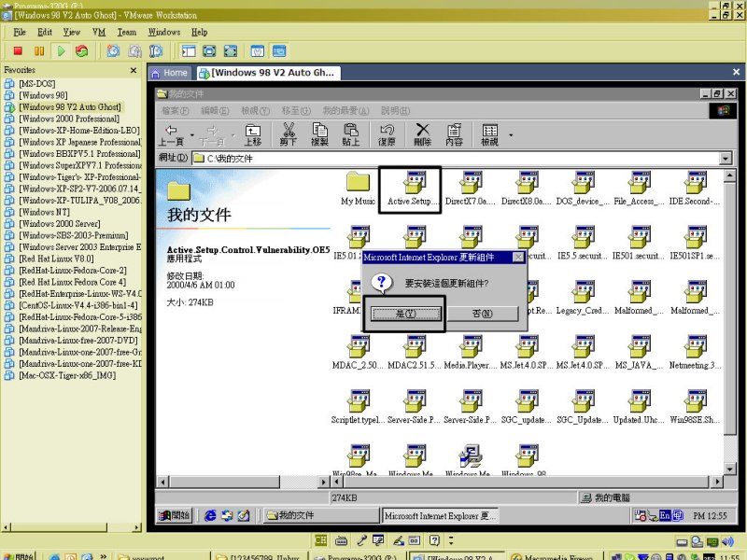Image resolution: width=747 pixels, height=560 pixels.
Task: Click the VMware Take Snapshot icon
Action: pyautogui.click(x=113, y=51)
